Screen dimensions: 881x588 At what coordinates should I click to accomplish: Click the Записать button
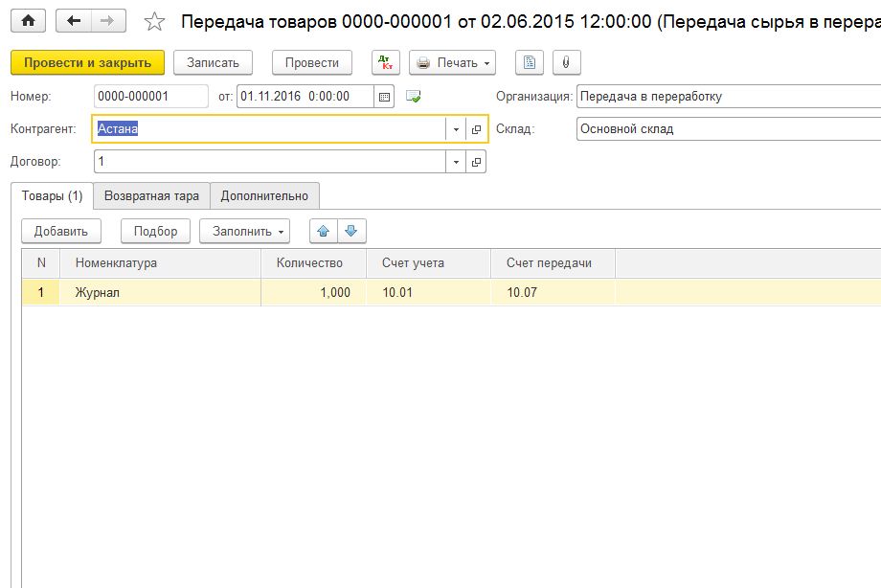[x=213, y=62]
